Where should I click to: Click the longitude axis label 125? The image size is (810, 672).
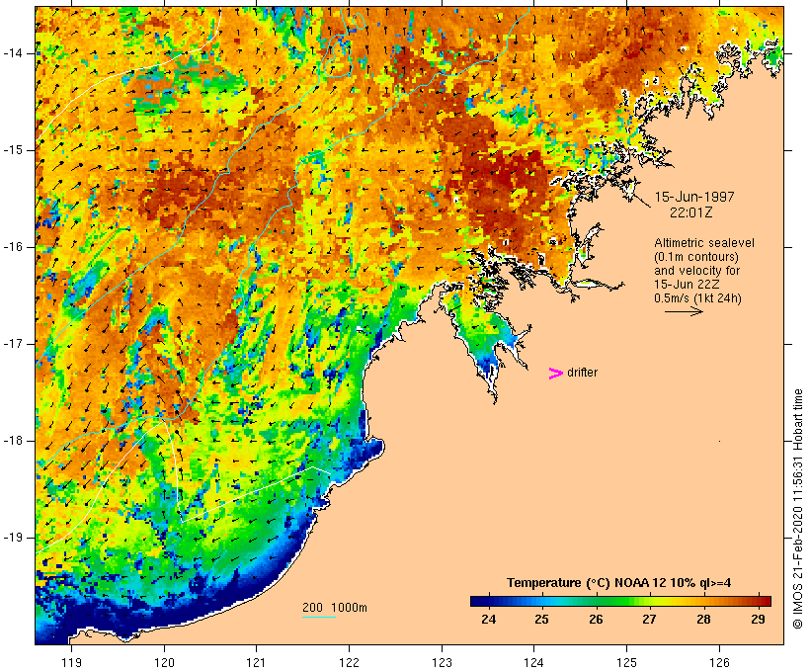(x=626, y=662)
